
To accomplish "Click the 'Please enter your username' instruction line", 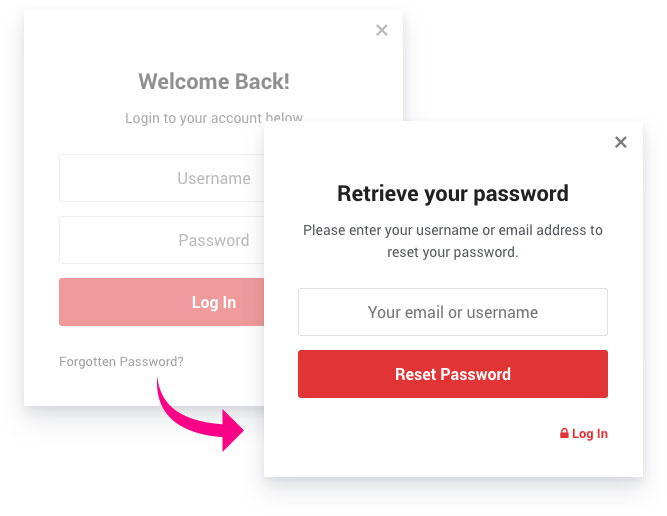I will pyautogui.click(x=452, y=230).
